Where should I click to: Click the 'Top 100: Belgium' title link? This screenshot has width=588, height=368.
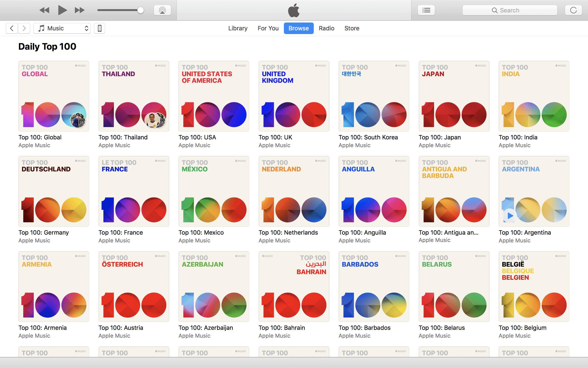click(523, 328)
